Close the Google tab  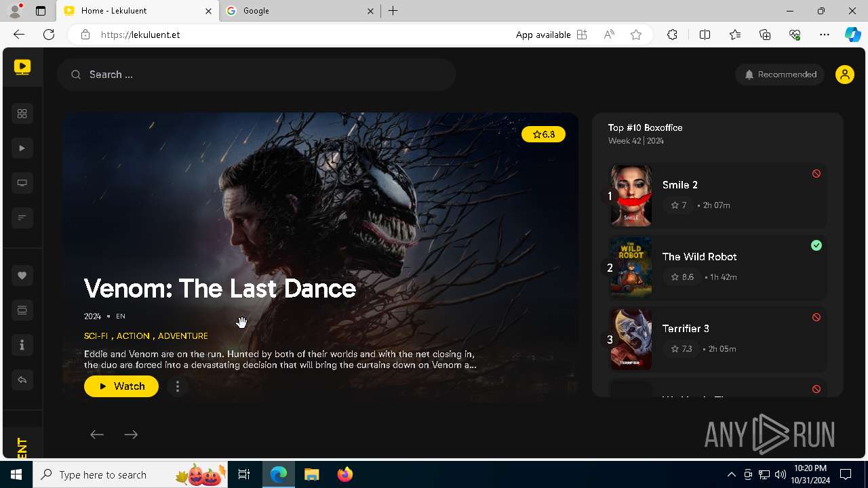click(x=370, y=11)
